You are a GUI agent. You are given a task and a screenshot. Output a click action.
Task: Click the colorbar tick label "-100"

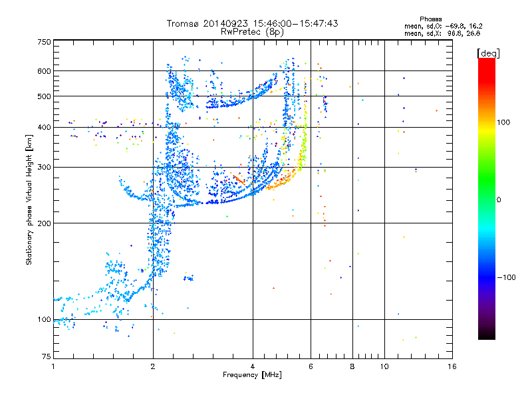[x=506, y=277]
